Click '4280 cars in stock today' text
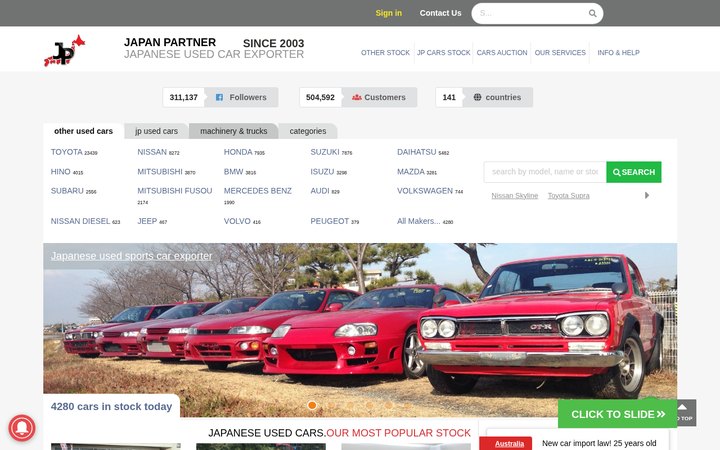The height and width of the screenshot is (450, 720). point(112,406)
